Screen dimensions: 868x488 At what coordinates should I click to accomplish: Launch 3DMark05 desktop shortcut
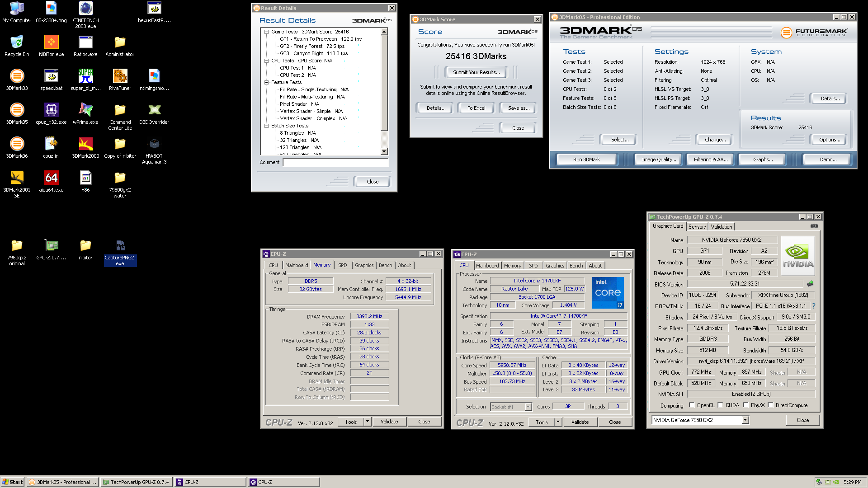point(17,114)
